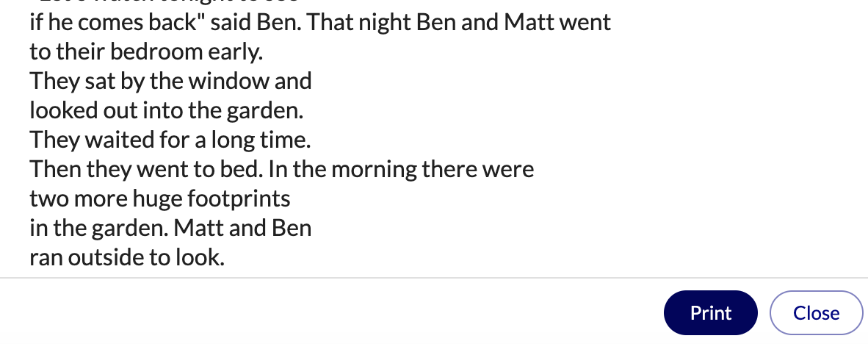868x344 pixels.
Task: Close the story dialog
Action: (x=816, y=313)
